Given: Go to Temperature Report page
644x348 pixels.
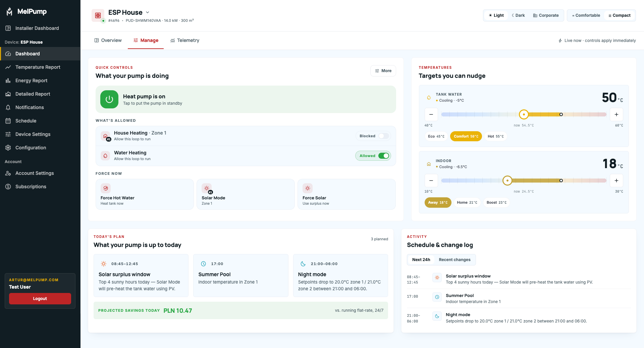Looking at the screenshot, I should (x=40, y=67).
